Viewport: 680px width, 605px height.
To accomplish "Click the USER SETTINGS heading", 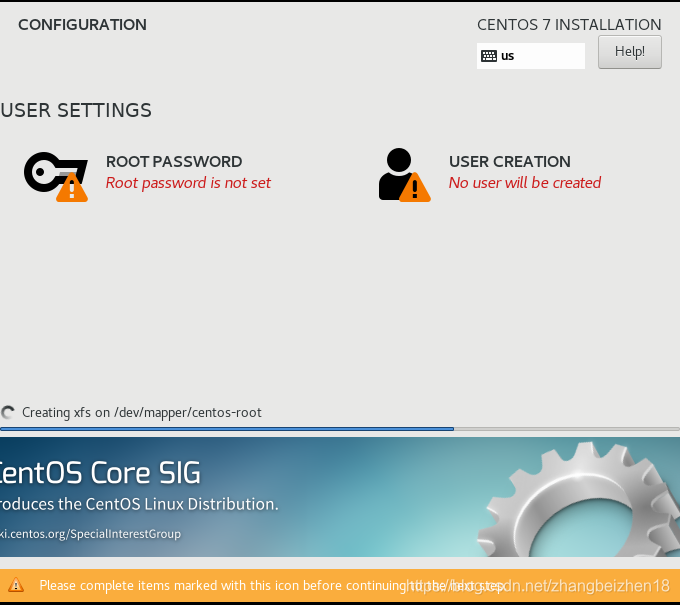I will 76,110.
